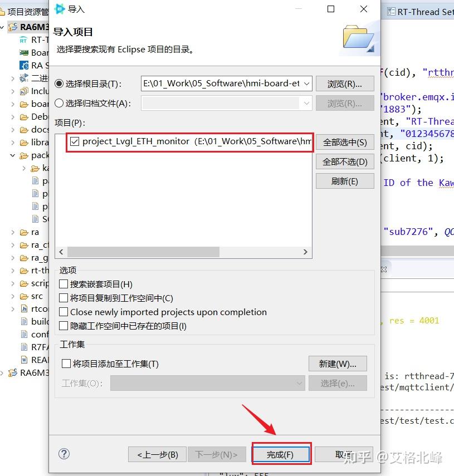Image resolution: width=454 pixels, height=476 pixels.
Task: Click the Includes folder icon
Action: tap(24, 91)
